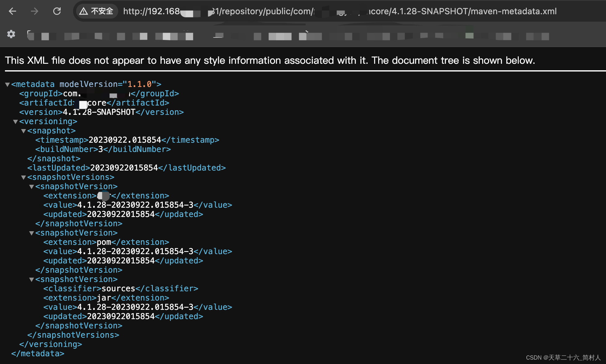Click the timestamp value 20230922.015854

[x=125, y=140]
